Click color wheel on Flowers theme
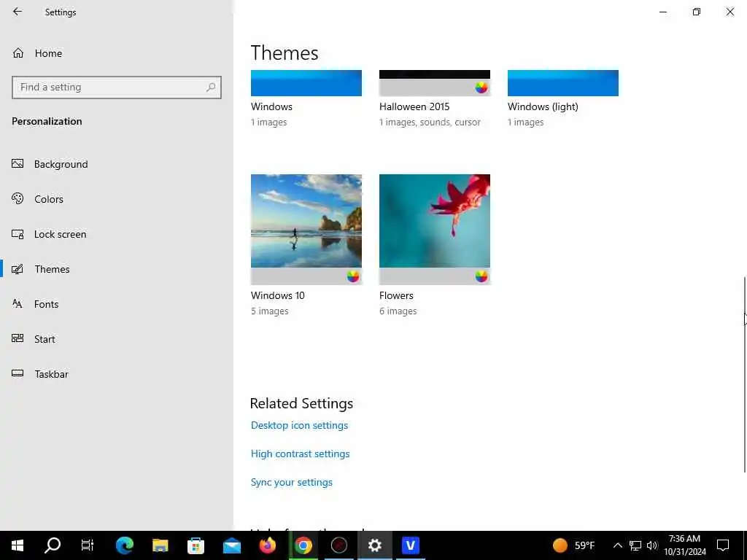The height and width of the screenshot is (560, 747). click(481, 276)
